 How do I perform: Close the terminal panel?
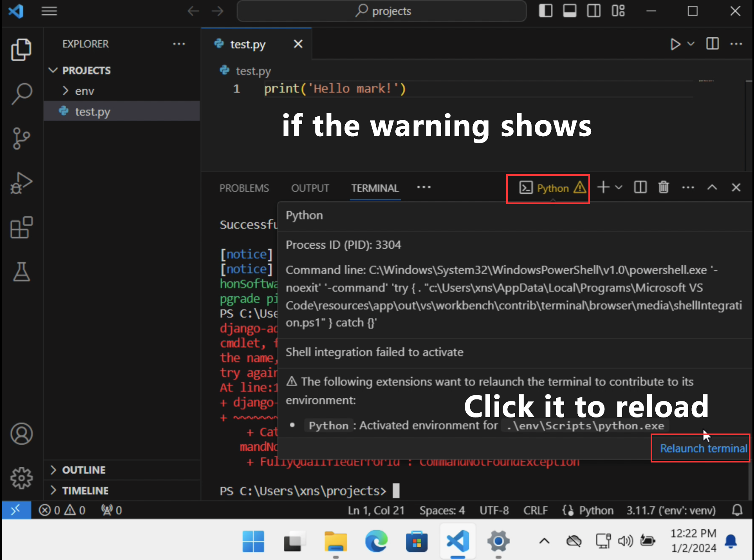736,188
